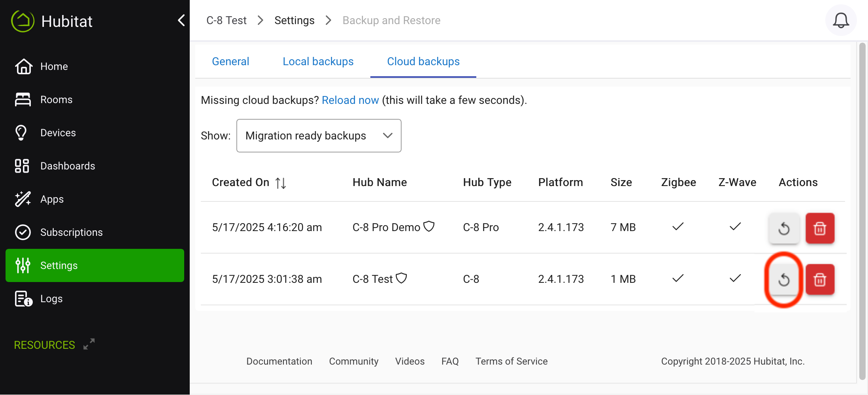
Task: Open Rooms in the sidebar
Action: click(x=95, y=100)
